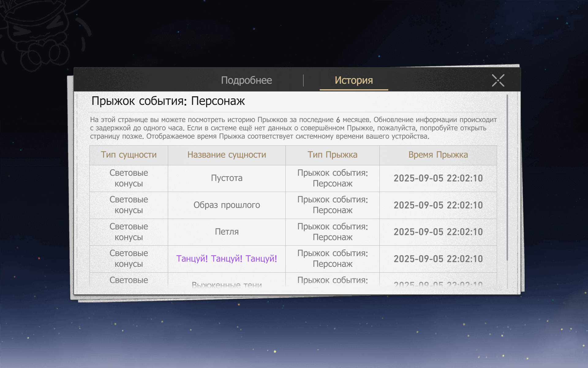Click the Прыжок события: Персонаж title

click(168, 101)
